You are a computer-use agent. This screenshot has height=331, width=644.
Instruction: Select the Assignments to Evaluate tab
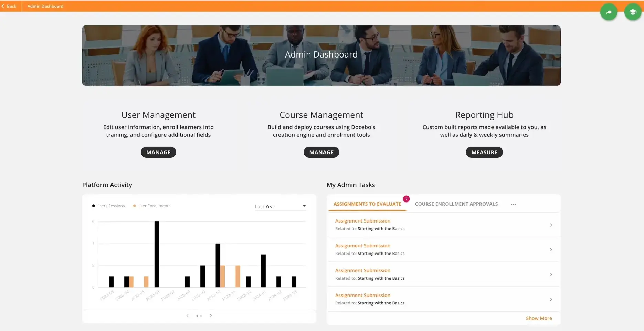367,204
